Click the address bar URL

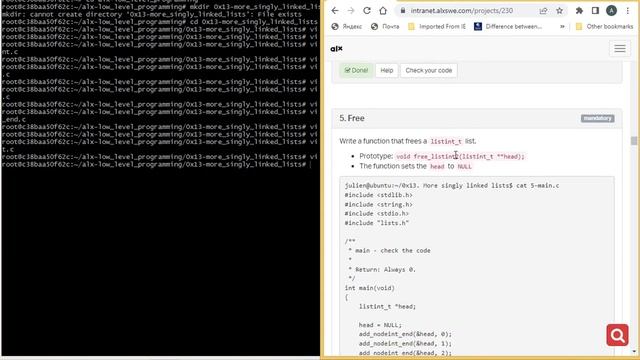(x=462, y=11)
